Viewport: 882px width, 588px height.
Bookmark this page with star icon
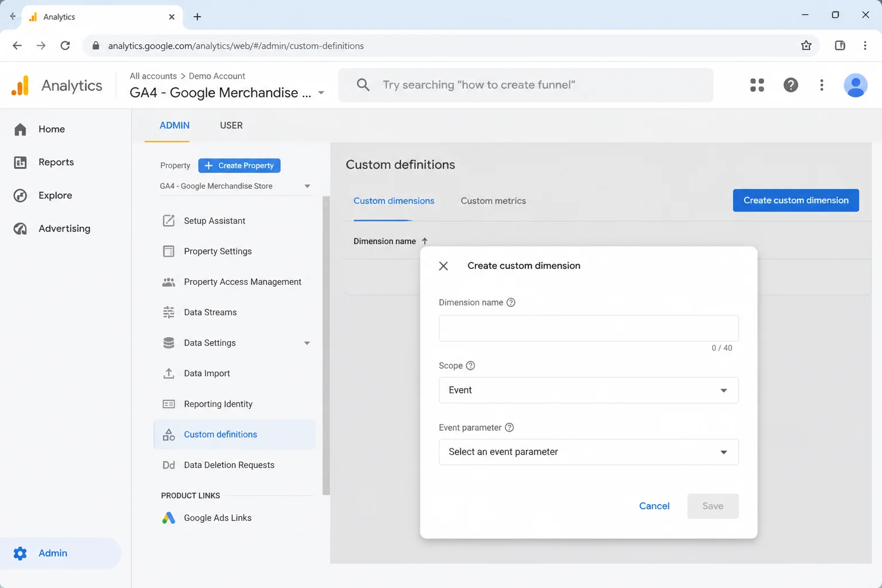pos(806,46)
